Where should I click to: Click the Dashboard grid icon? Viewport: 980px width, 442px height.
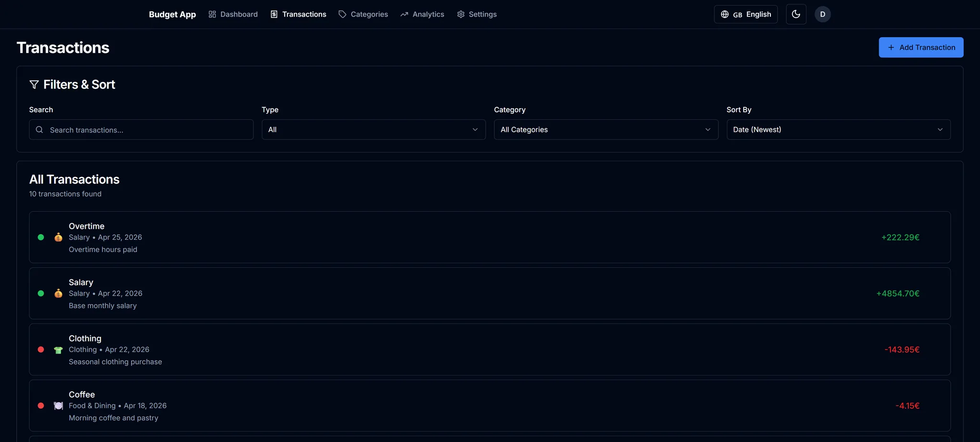point(212,14)
